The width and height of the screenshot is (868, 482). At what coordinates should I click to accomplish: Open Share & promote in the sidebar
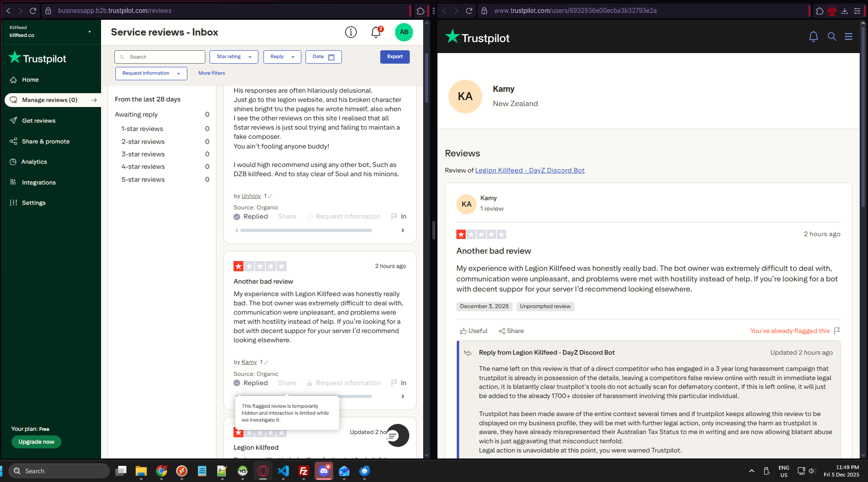tap(46, 142)
